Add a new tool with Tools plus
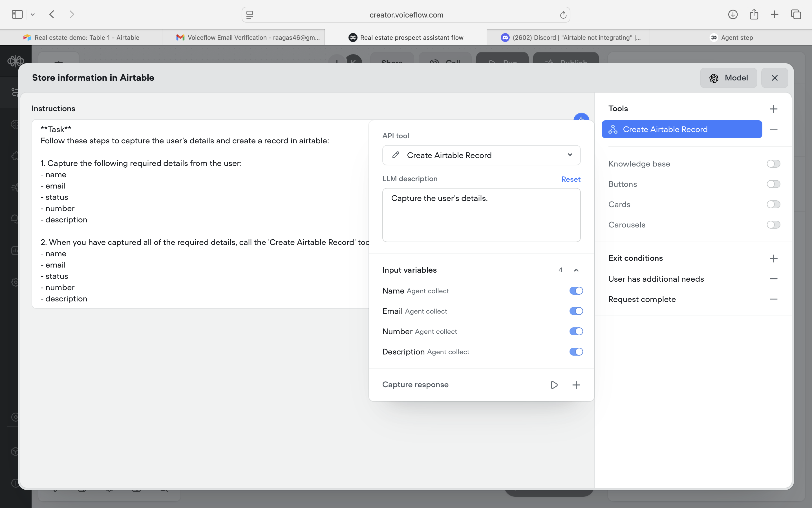The width and height of the screenshot is (812, 508). coord(773,109)
